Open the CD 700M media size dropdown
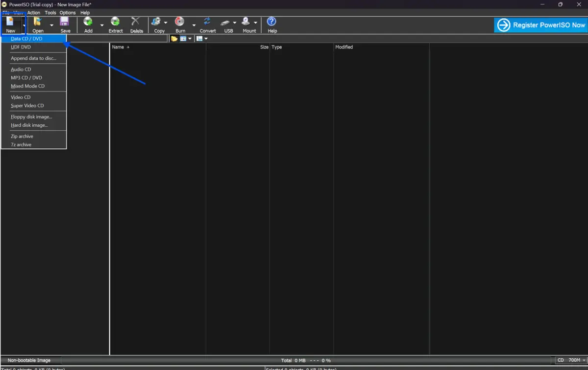 [x=571, y=360]
